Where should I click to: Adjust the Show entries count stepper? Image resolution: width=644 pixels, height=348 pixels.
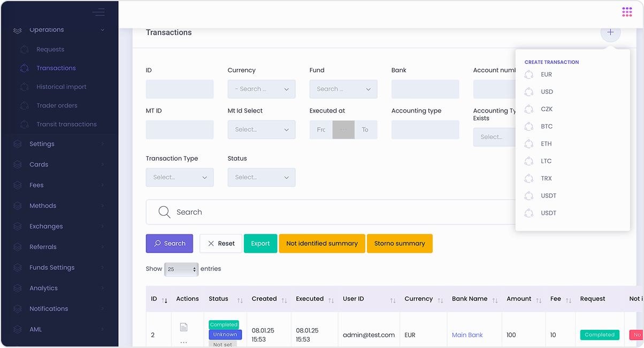(x=193, y=269)
